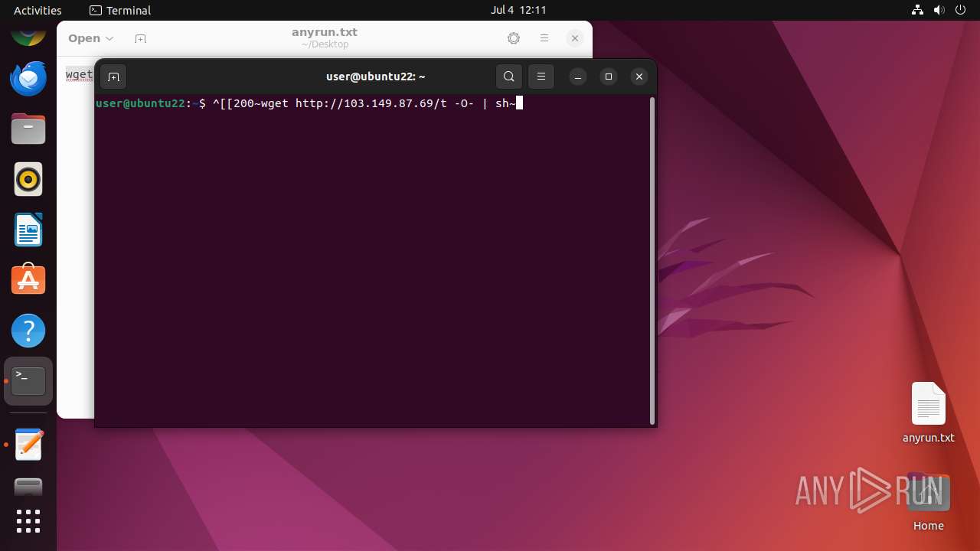Click the user@ubuntu22 prompt in terminal

(140, 103)
